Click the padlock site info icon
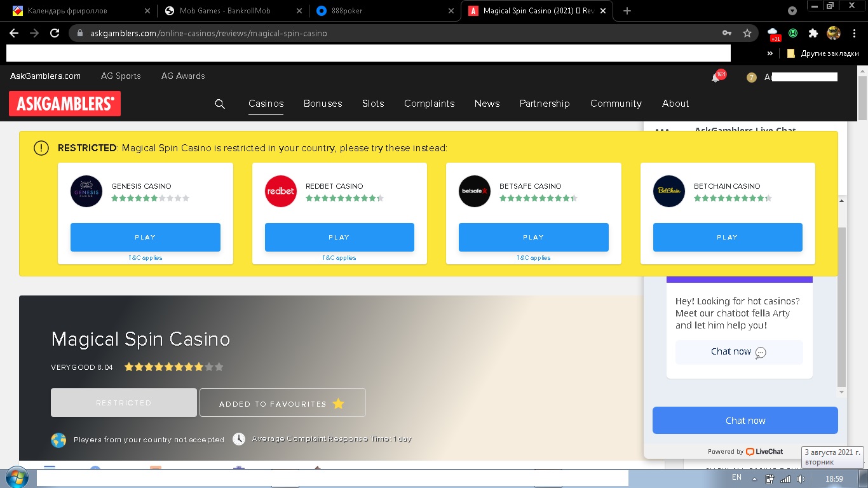Viewport: 868px width, 488px height. [80, 33]
